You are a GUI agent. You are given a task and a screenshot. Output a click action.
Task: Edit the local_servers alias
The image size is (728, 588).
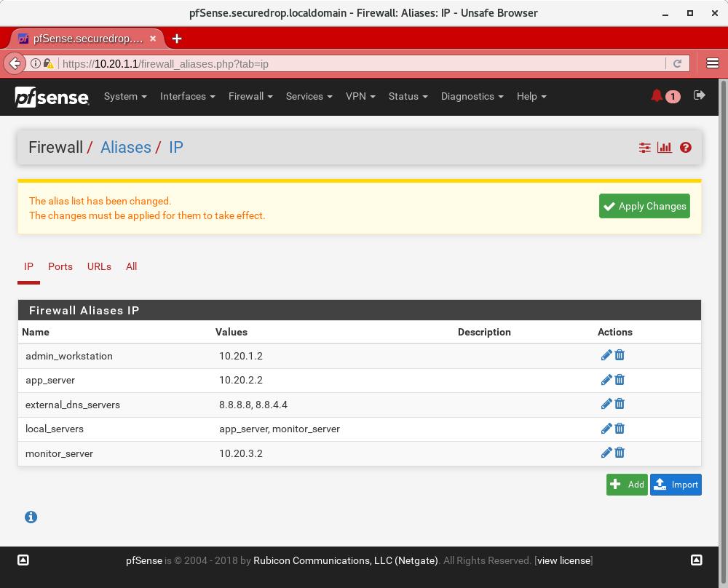tap(606, 429)
